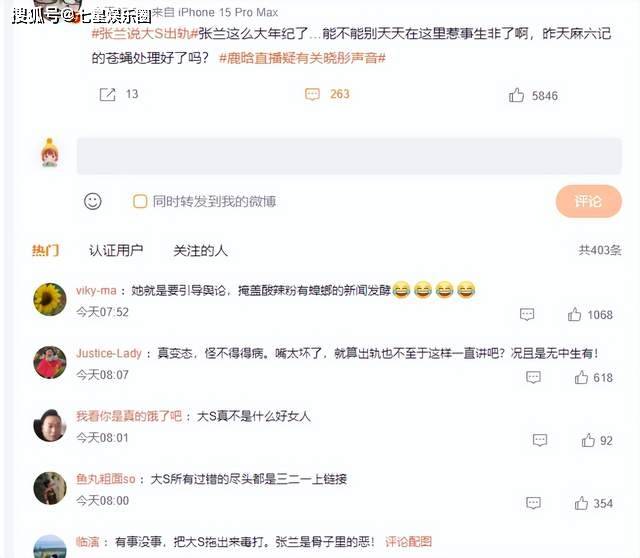Like viky-ma's comment with 1068 likes
The width and height of the screenshot is (640, 558).
(574, 314)
